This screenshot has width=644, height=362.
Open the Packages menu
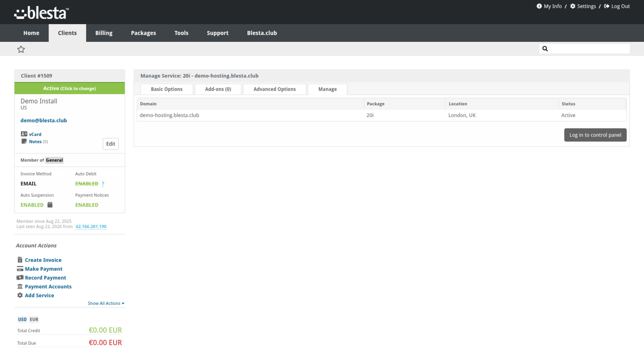coord(143,33)
